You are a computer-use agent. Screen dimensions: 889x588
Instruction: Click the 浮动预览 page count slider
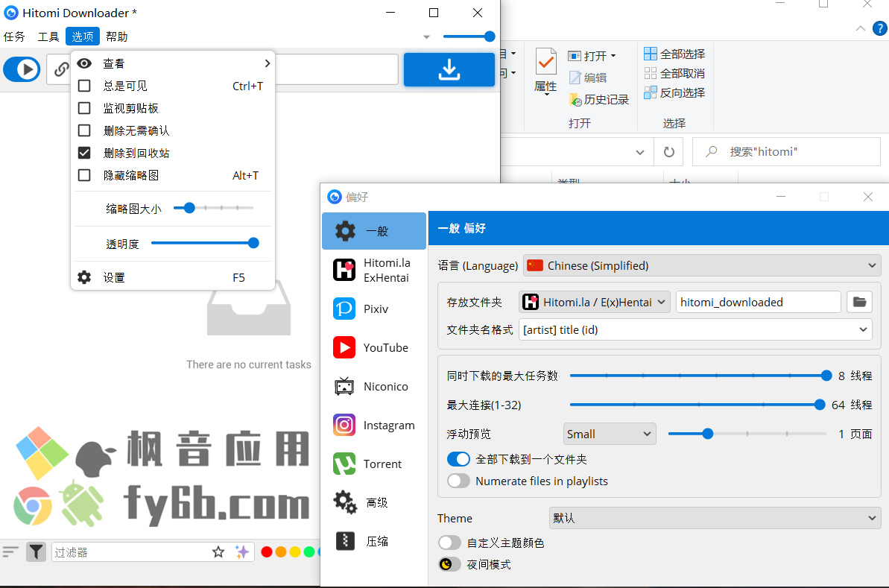(x=747, y=434)
